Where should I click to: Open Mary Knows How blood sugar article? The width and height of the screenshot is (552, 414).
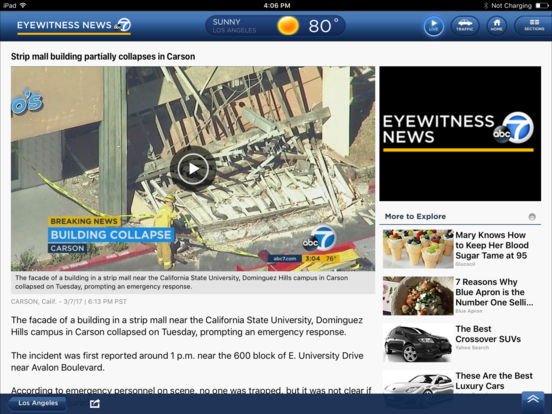pos(492,245)
